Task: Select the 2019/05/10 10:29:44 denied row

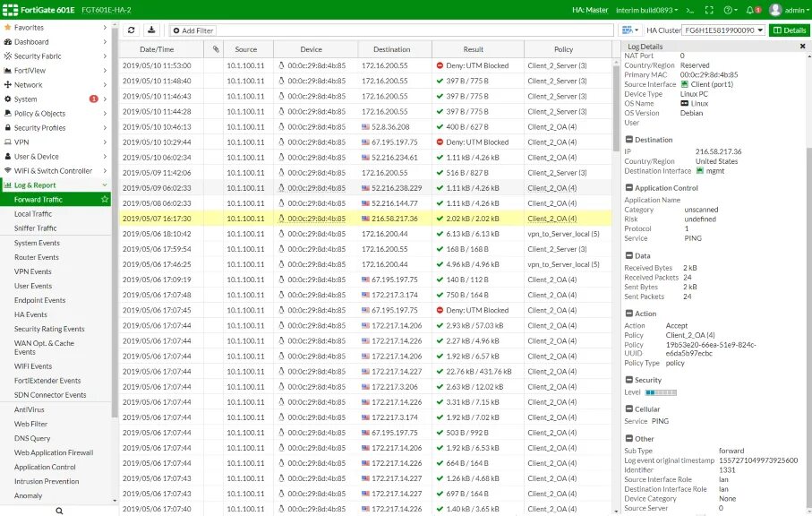Action: point(365,142)
